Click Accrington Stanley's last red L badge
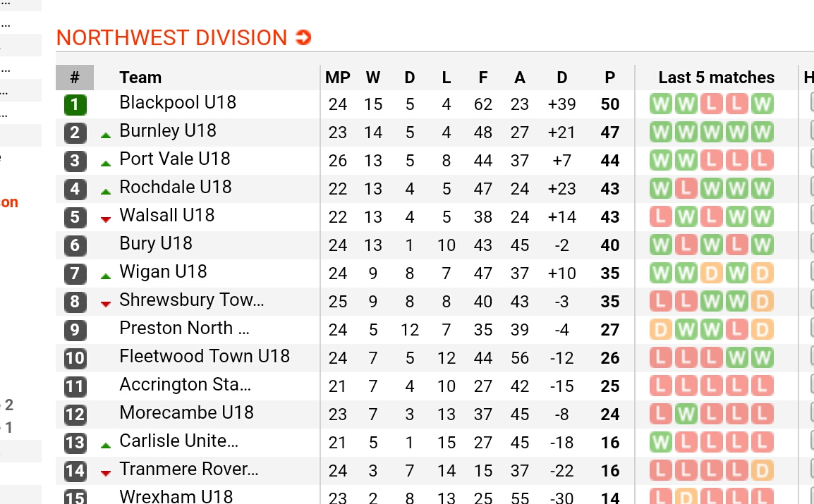Viewport: 814px width, 504px height. [x=762, y=386]
